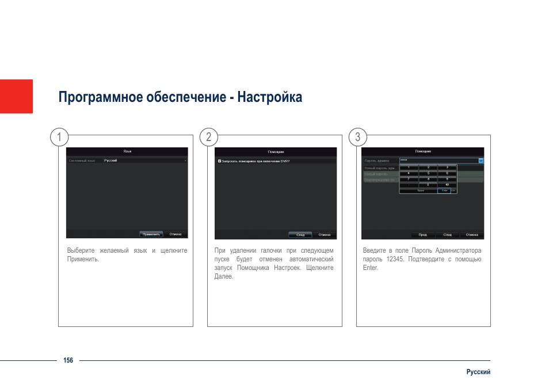The width and height of the screenshot is (549, 392).
Task: Tap key 7 on the on-screen keypad
Action: (409, 179)
